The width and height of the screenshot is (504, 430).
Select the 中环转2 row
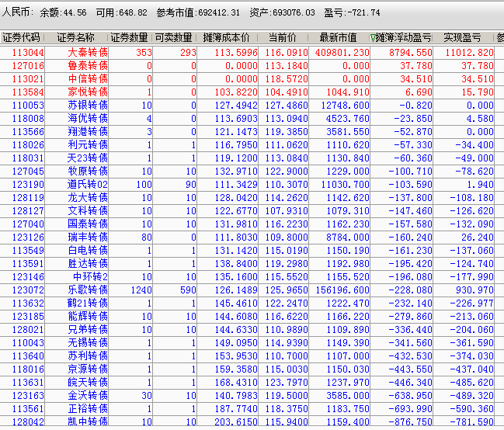[252, 276]
